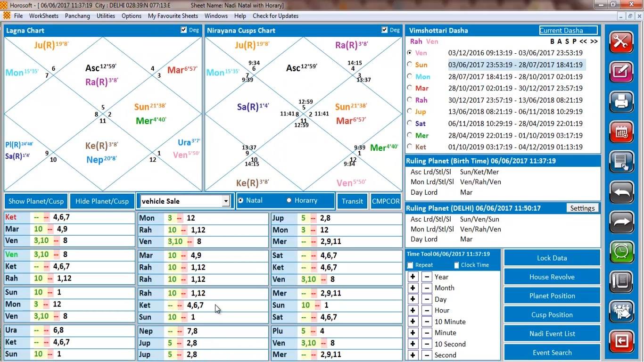Uncheck Deg checkbox on Lagna Chart

(184, 30)
